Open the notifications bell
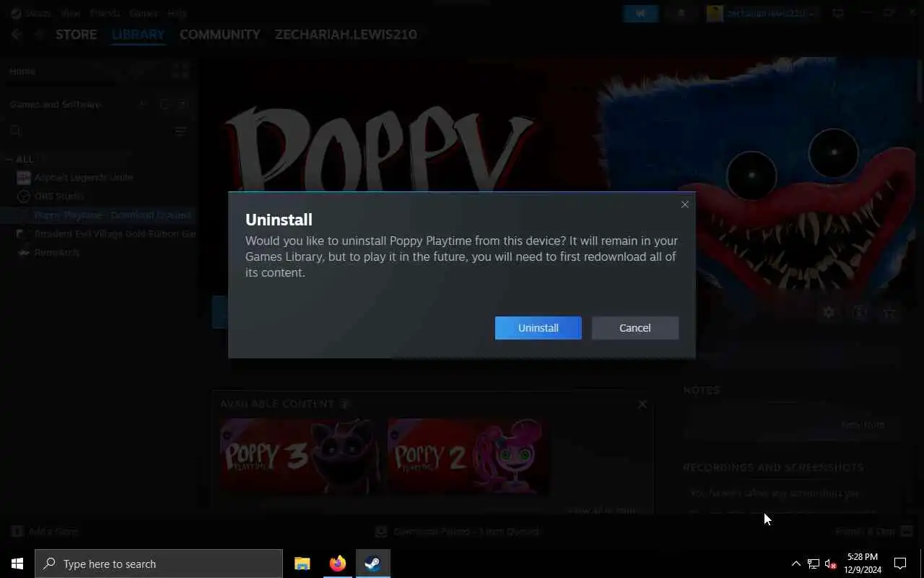Screen dimensions: 924x578 click(681, 13)
